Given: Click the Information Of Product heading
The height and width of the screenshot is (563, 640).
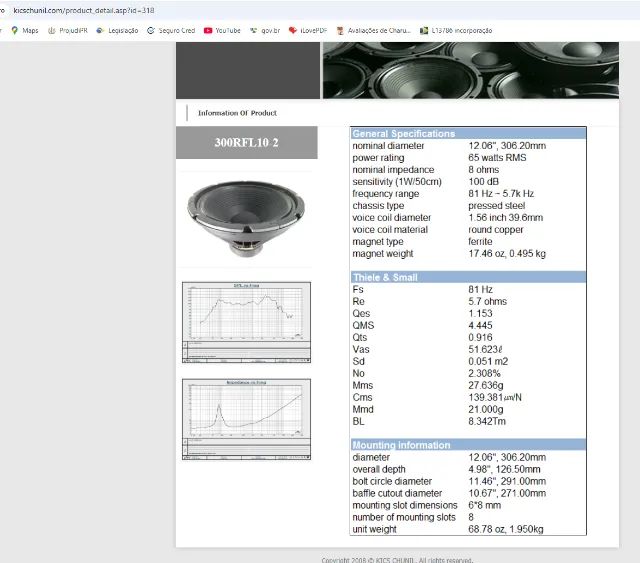Looking at the screenshot, I should point(237,113).
